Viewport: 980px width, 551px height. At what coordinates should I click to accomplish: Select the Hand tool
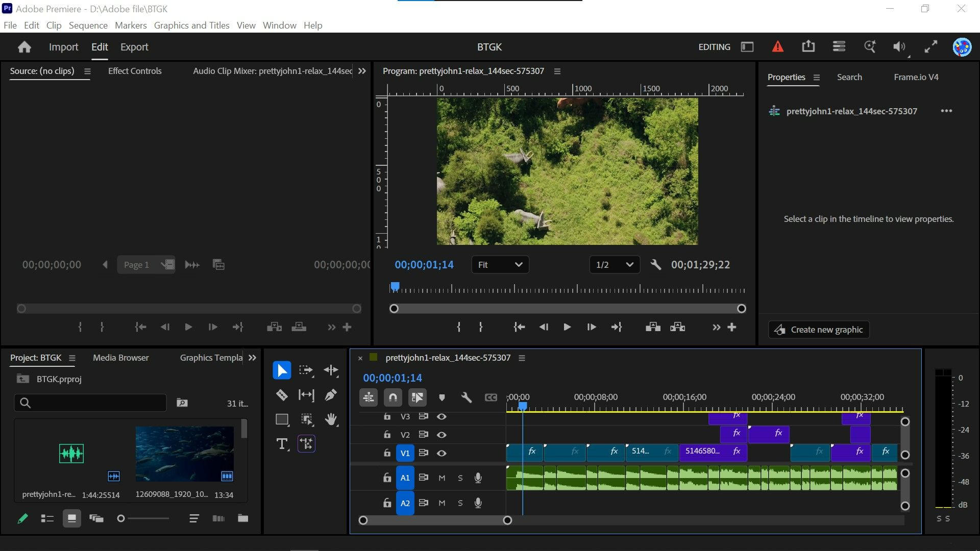click(331, 419)
